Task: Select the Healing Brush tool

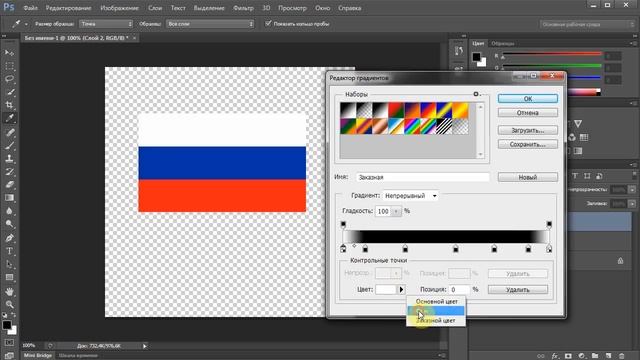Action: [x=9, y=132]
